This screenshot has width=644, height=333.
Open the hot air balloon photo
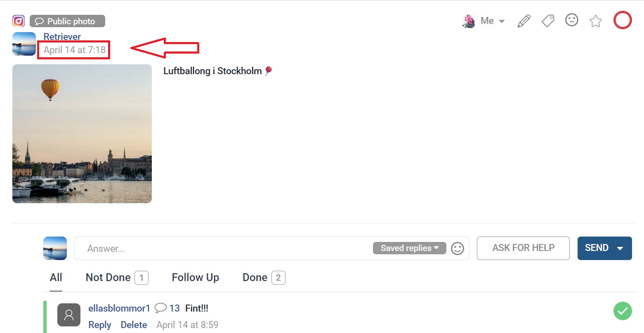(x=82, y=134)
